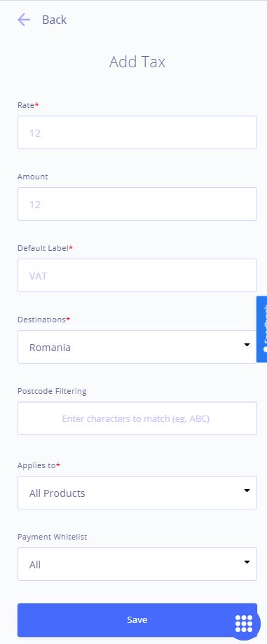This screenshot has width=267, height=644.
Task: Click the back arrow icon
Action: [24, 20]
